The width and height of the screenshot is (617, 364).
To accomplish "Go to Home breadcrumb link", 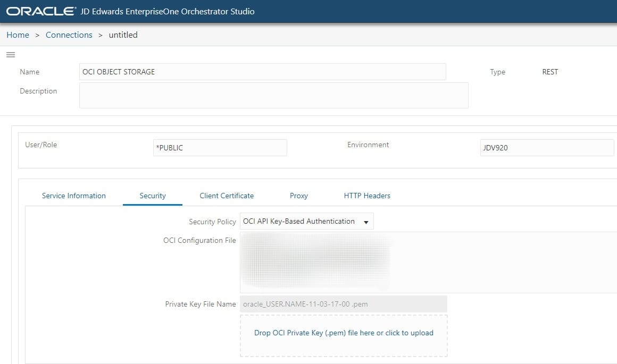I will [18, 35].
